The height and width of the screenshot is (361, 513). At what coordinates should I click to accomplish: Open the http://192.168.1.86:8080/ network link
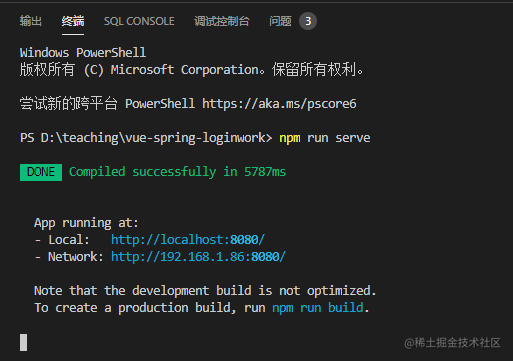199,257
